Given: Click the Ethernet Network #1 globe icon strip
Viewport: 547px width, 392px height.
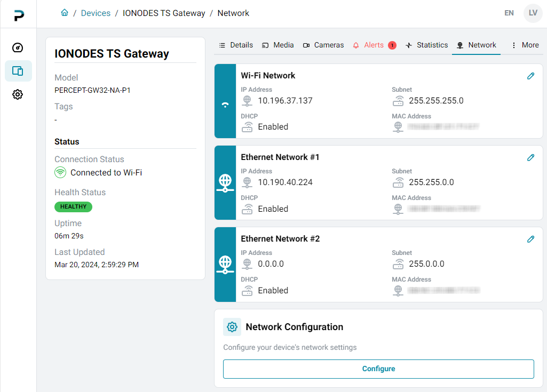Looking at the screenshot, I should point(225,183).
